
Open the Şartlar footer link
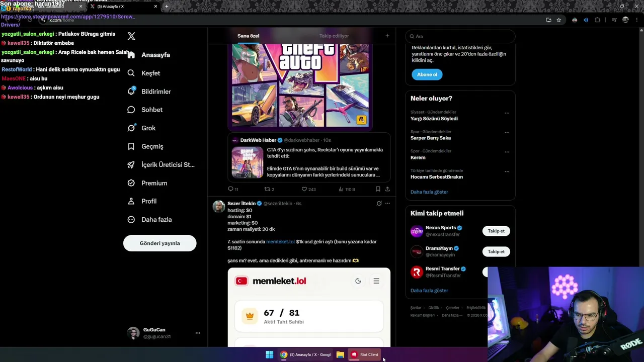416,308
